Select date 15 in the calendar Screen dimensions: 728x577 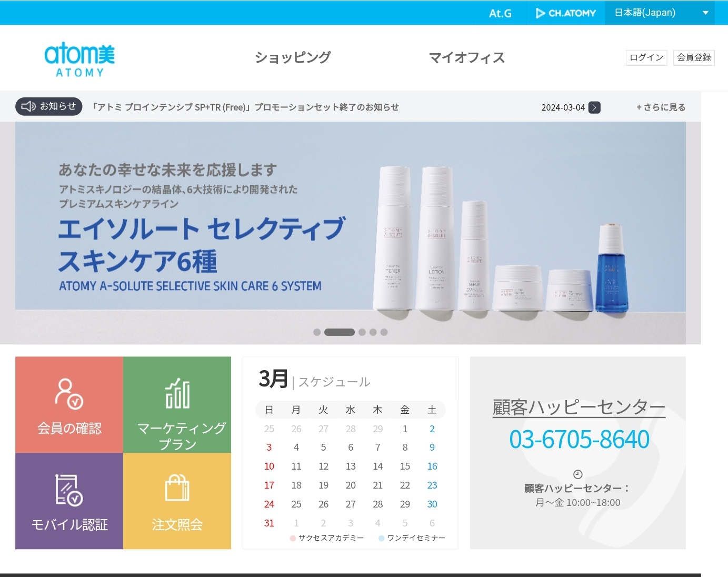(405, 466)
